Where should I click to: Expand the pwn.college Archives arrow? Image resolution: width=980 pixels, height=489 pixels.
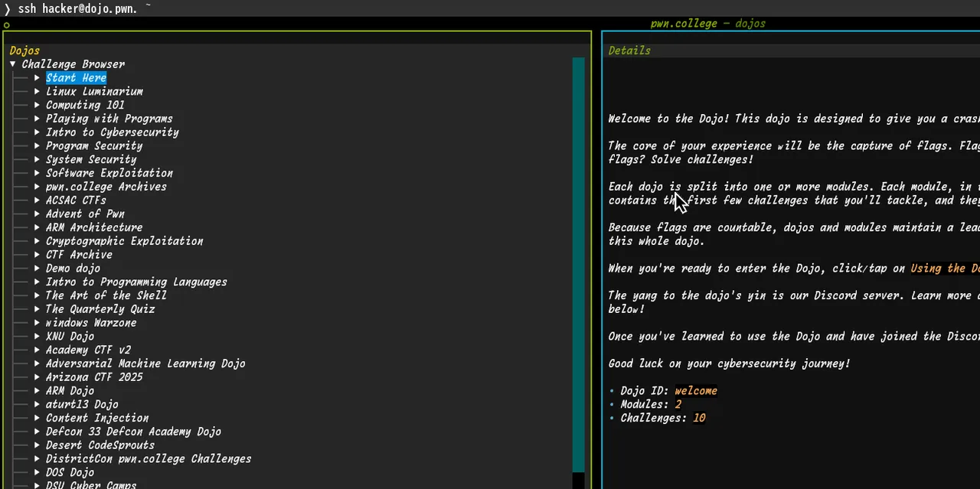click(37, 187)
